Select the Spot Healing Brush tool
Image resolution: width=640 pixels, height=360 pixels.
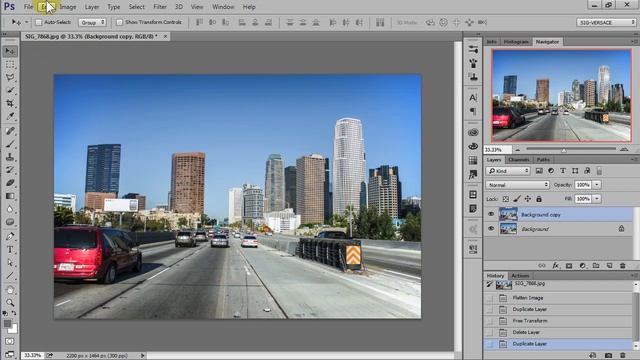(x=10, y=131)
